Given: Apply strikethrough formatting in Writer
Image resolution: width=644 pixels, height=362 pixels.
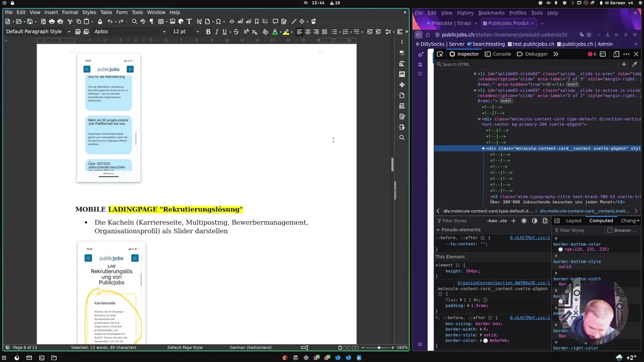Looking at the screenshot, I should [x=236, y=32].
